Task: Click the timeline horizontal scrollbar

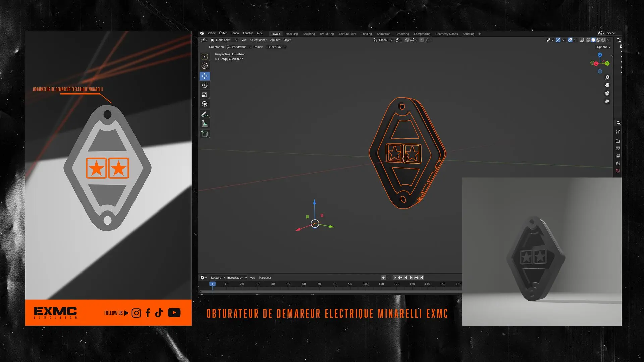Action: click(x=330, y=292)
